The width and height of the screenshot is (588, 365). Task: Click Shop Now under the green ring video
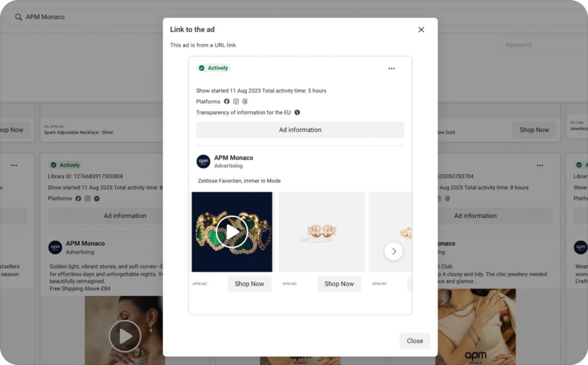249,284
